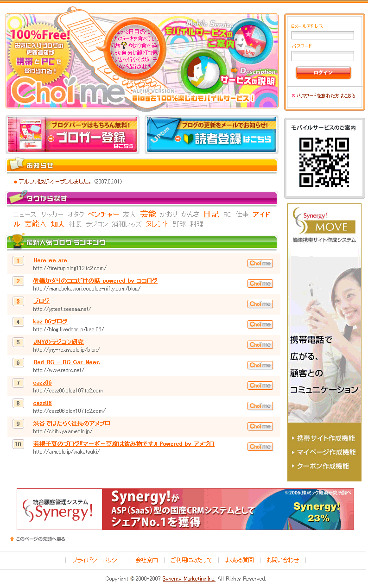This screenshot has width=368, height=588.
Task: Click the ブロガー登録 banner button
Action: tap(73, 135)
